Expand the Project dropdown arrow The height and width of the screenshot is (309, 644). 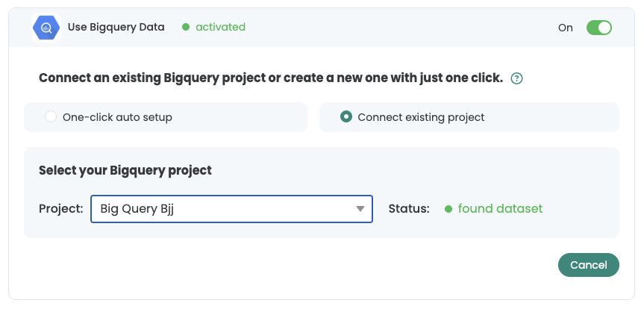(x=360, y=209)
